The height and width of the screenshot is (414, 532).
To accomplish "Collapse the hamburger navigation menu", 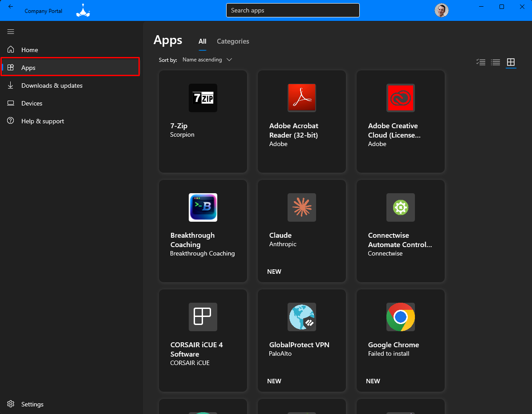I will (x=11, y=32).
